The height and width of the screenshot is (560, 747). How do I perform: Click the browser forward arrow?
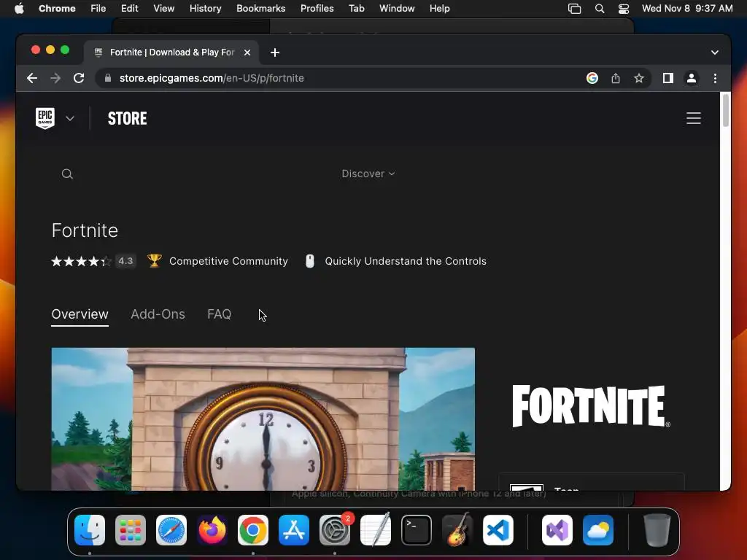pos(55,78)
